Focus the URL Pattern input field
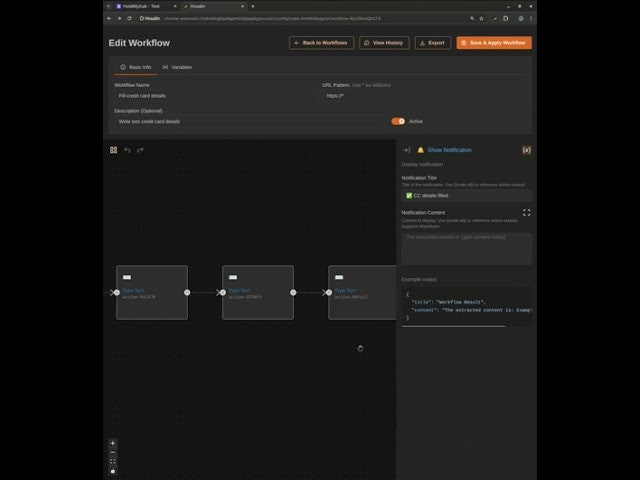This screenshot has width=640, height=480. click(x=423, y=96)
